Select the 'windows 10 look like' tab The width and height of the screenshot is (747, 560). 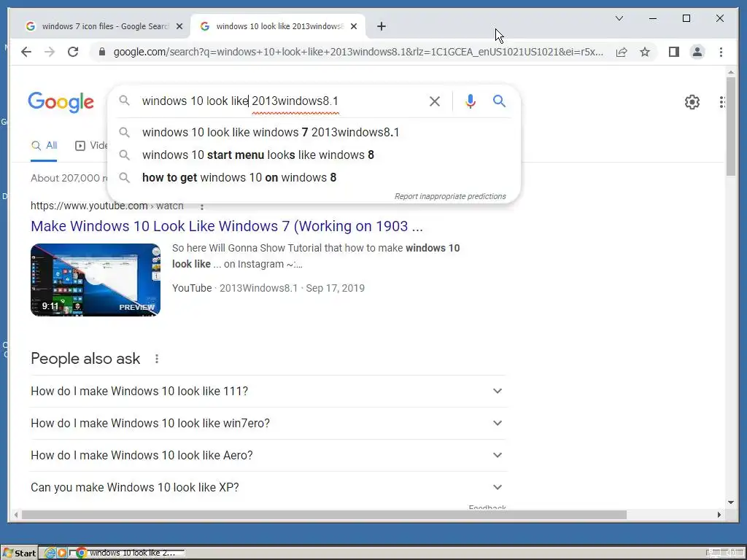[278, 26]
